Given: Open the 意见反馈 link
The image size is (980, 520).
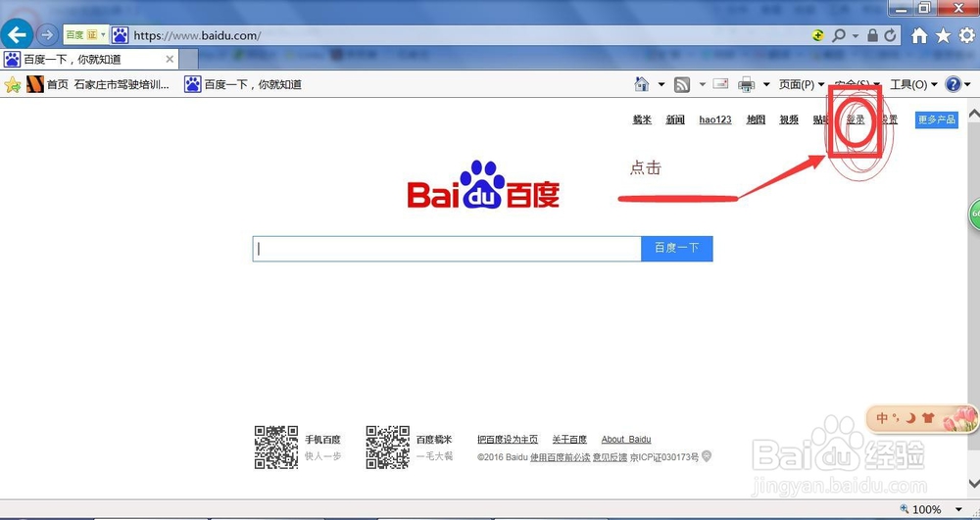Looking at the screenshot, I should (610, 457).
